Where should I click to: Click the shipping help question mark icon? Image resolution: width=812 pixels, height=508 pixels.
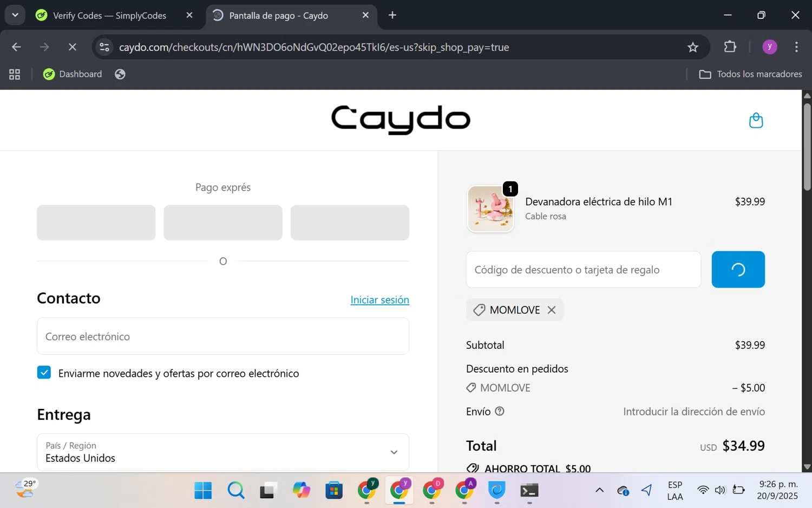[500, 411]
